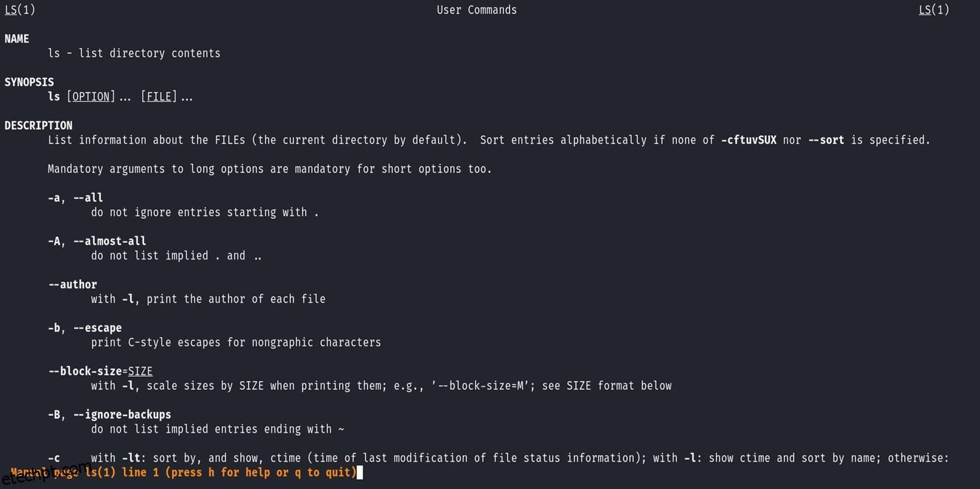The width and height of the screenshot is (980, 489).
Task: Click the LS(1) header at top right
Action: click(933, 10)
